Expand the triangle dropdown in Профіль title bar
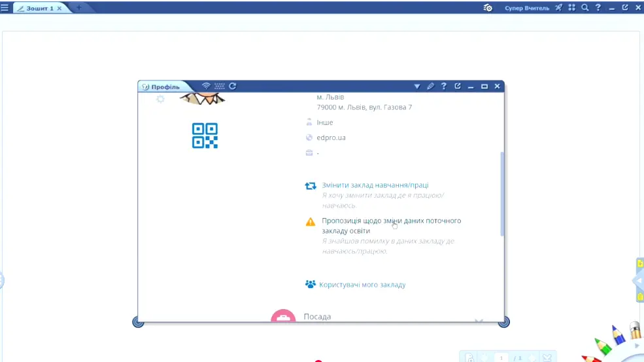Image resolution: width=644 pixels, height=362 pixels. pyautogui.click(x=417, y=86)
